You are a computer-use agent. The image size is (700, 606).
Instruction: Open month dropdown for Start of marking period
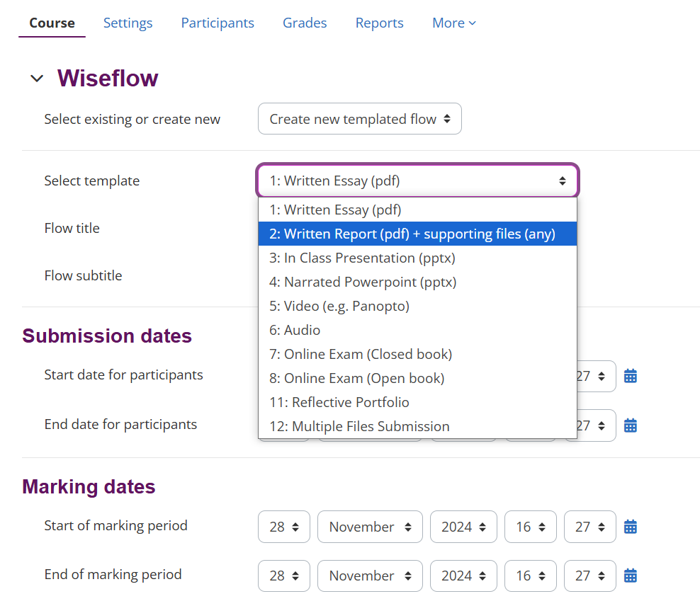point(370,527)
